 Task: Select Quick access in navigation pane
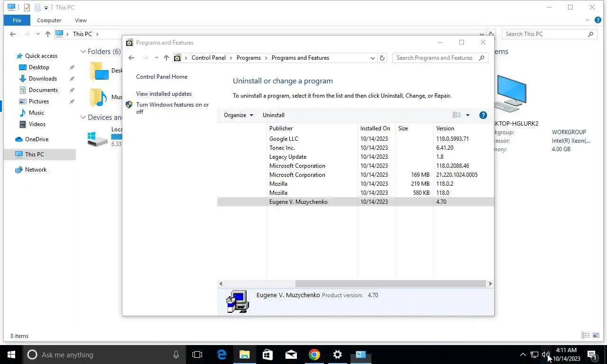[x=41, y=56]
